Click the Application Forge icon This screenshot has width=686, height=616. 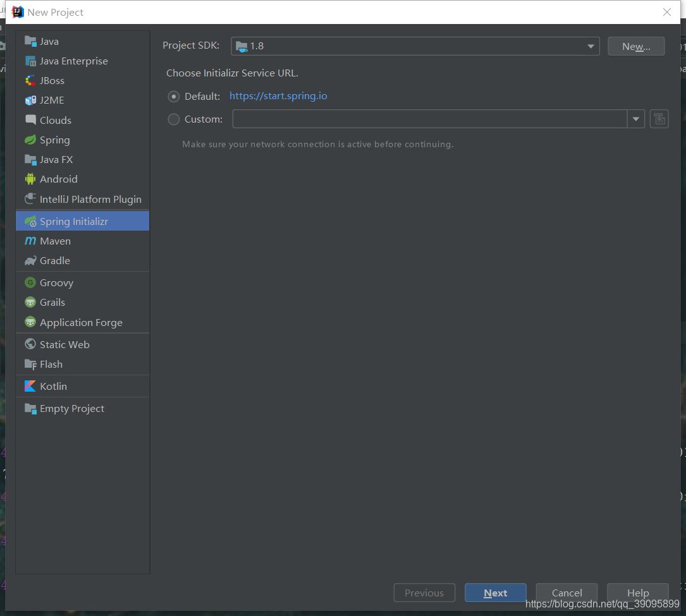click(x=30, y=323)
